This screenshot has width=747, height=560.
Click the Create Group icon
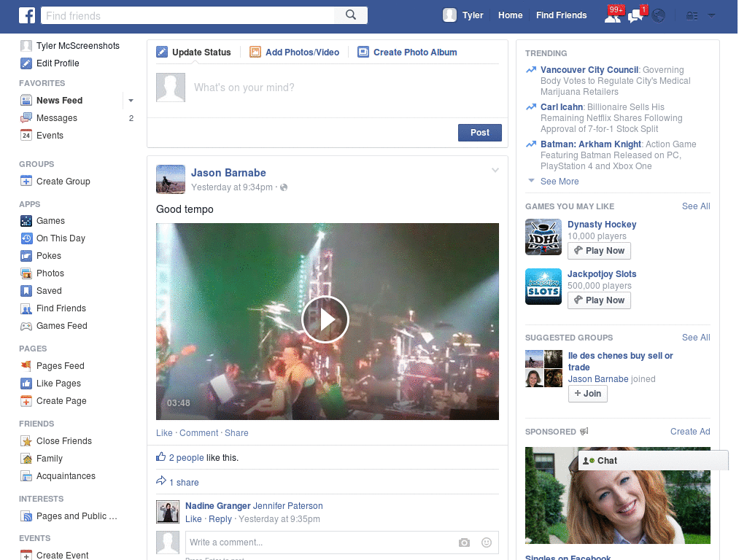[x=26, y=182]
